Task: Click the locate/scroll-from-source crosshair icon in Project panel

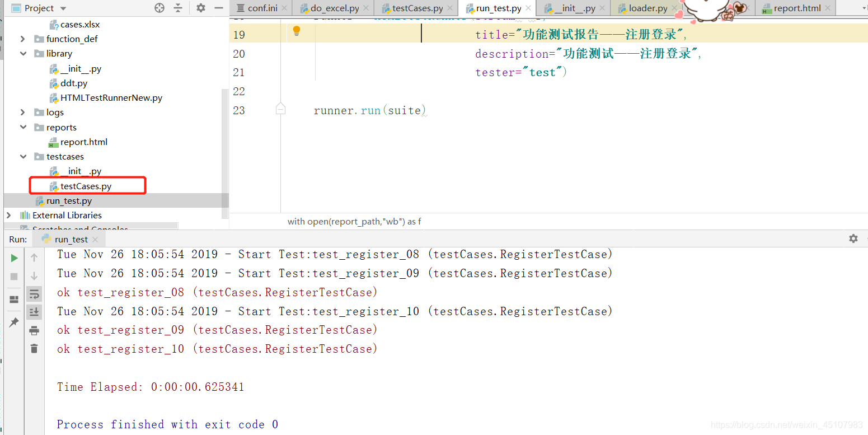Action: click(x=159, y=8)
